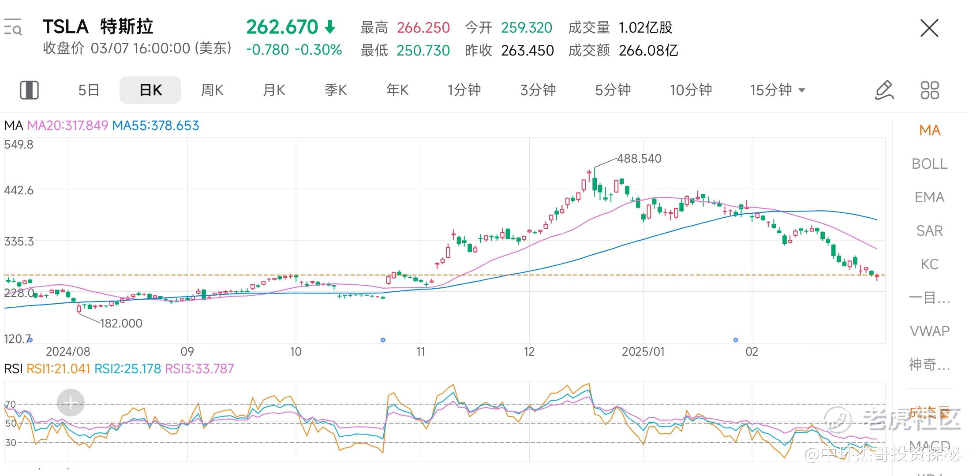Click the 收盘价 03/07 16:00:00 timestamp
The width and height of the screenshot is (980, 476).
137,48
